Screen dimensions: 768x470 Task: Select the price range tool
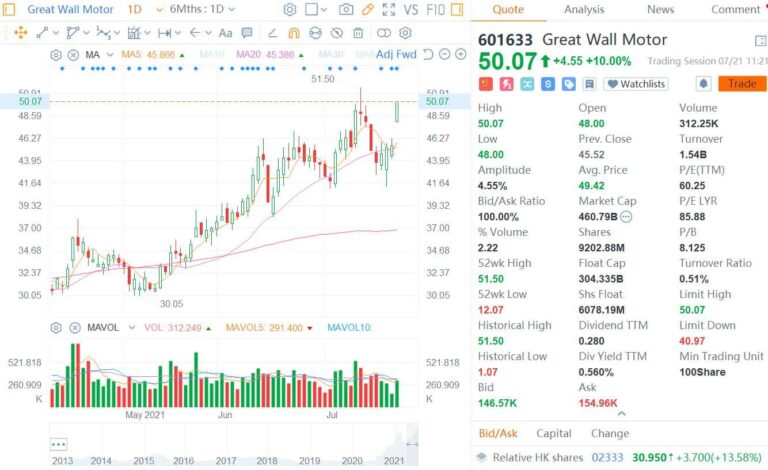point(164,33)
